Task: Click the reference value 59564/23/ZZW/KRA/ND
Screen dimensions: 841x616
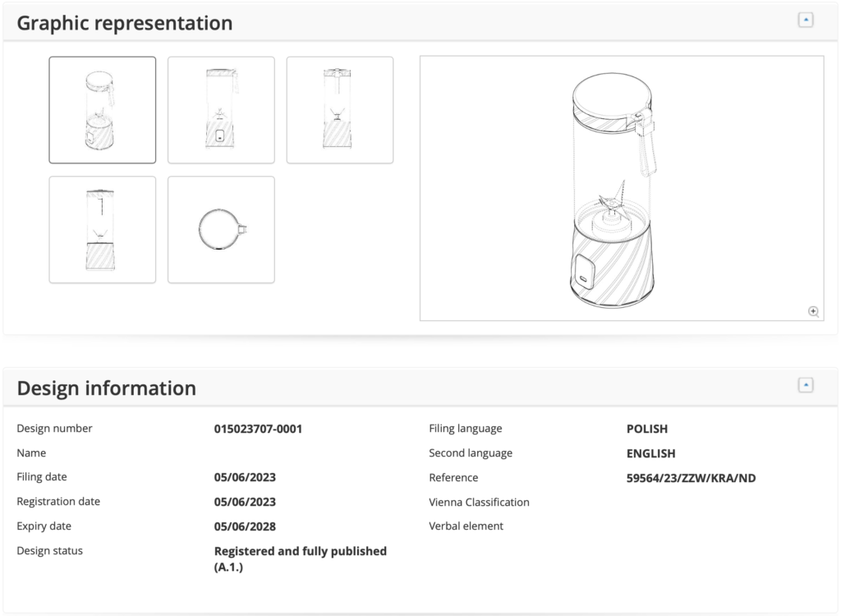Action: point(691,478)
